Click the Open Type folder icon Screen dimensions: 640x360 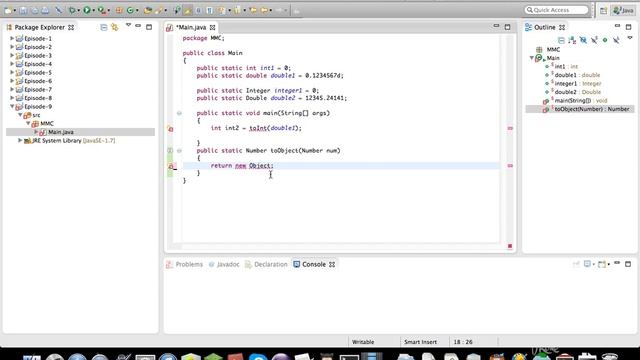(147, 10)
